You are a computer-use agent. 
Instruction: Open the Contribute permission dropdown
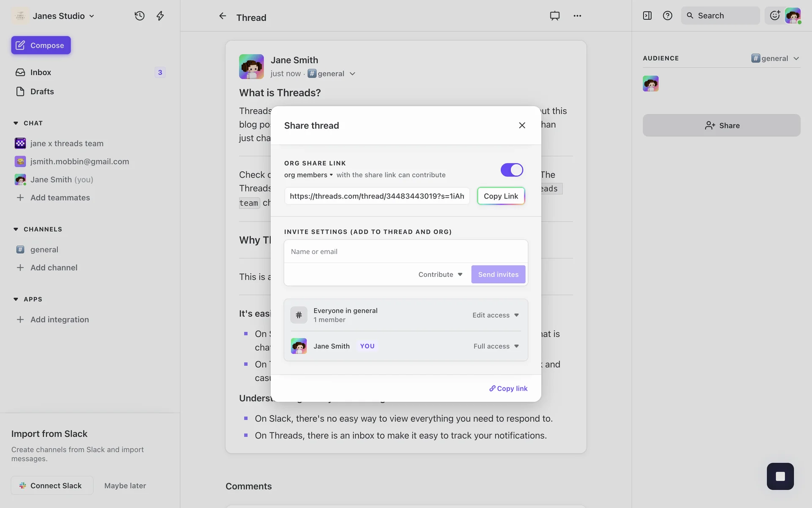tap(440, 274)
